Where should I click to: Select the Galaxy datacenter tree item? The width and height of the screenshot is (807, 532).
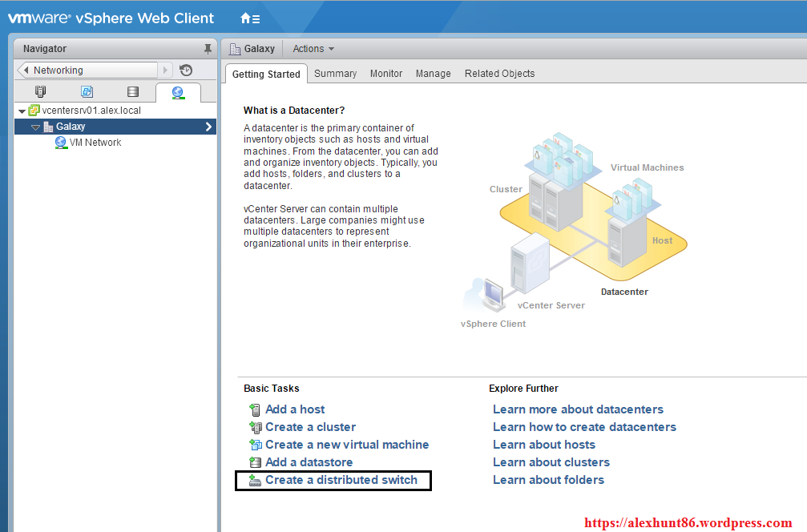click(71, 127)
